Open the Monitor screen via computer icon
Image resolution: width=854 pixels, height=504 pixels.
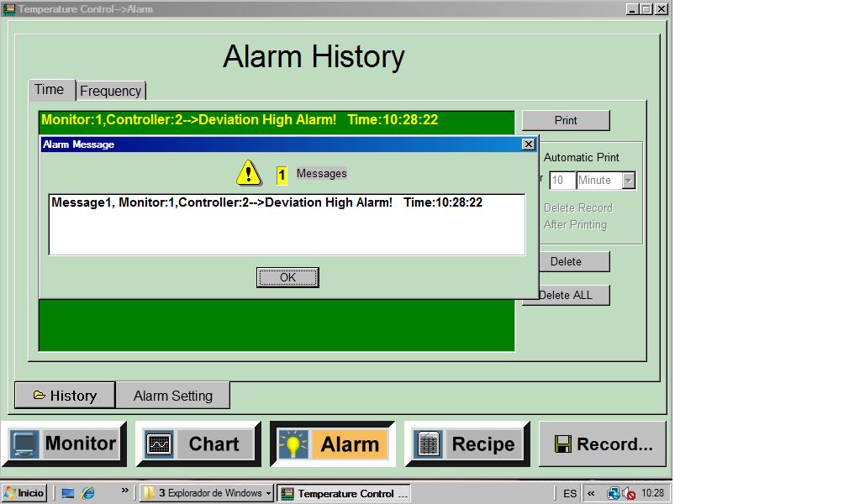coord(25,444)
